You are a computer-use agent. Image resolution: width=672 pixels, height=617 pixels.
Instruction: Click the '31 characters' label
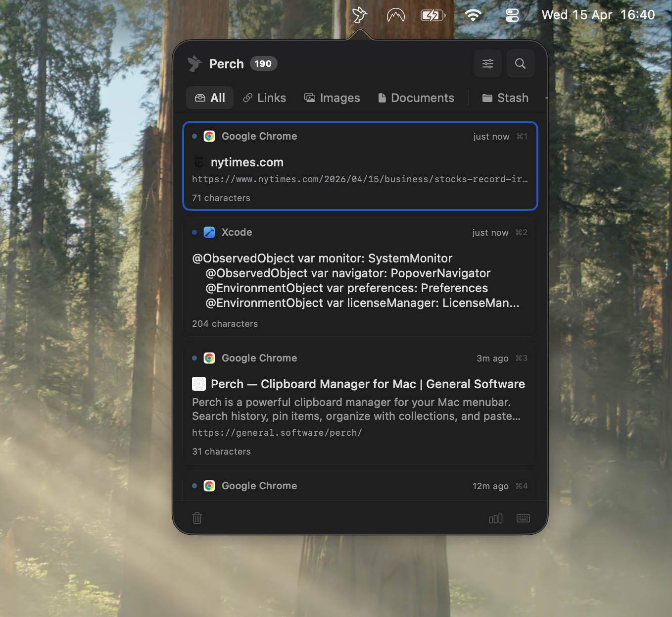(221, 452)
